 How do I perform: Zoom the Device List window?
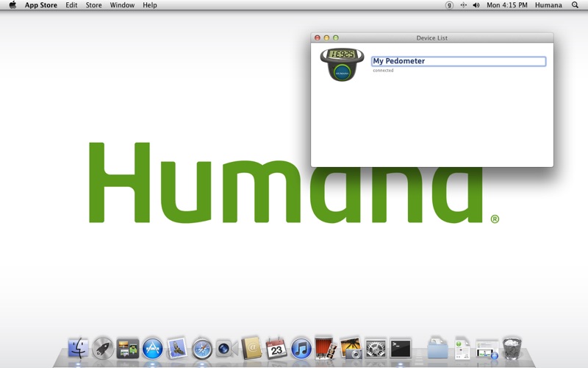(x=336, y=38)
